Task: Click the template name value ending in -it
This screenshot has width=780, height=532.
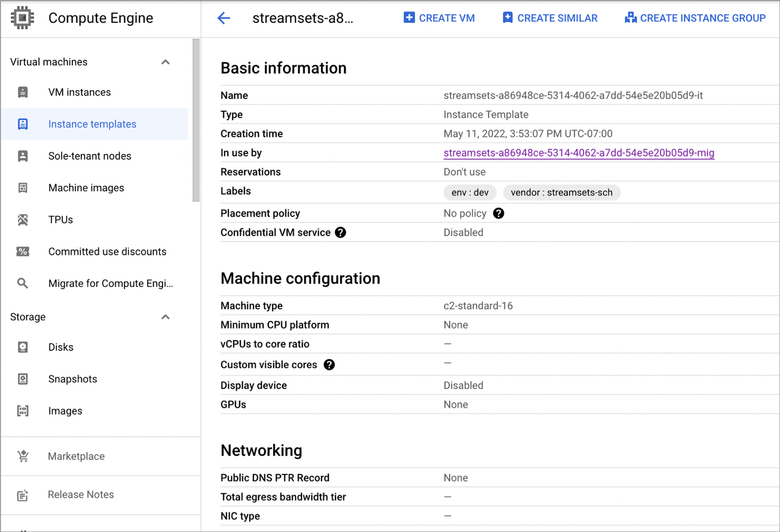Action: (573, 96)
